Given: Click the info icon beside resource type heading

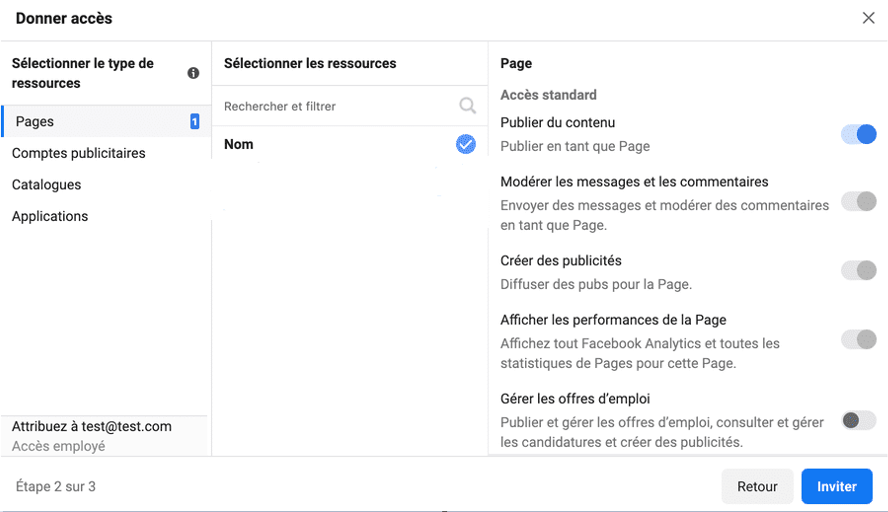Looking at the screenshot, I should [193, 73].
